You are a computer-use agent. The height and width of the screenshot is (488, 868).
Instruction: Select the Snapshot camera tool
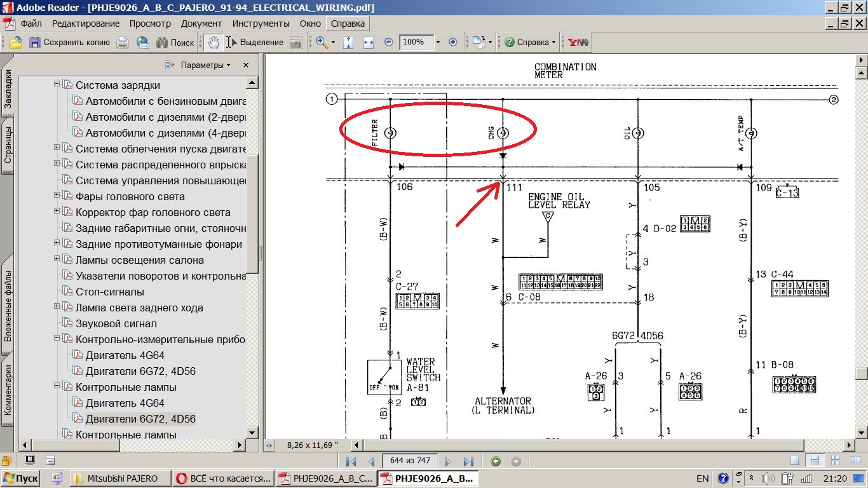coord(295,43)
